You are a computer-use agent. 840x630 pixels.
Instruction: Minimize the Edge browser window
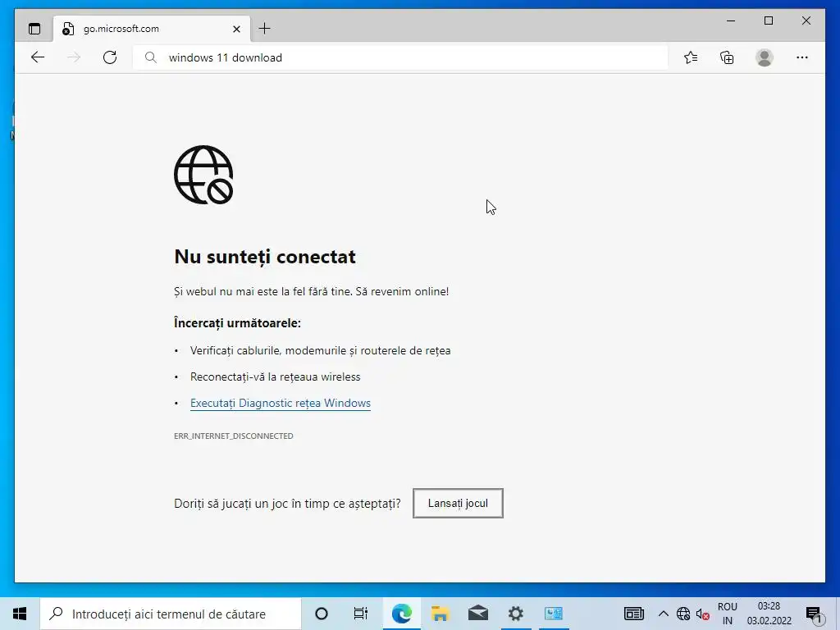(731, 21)
